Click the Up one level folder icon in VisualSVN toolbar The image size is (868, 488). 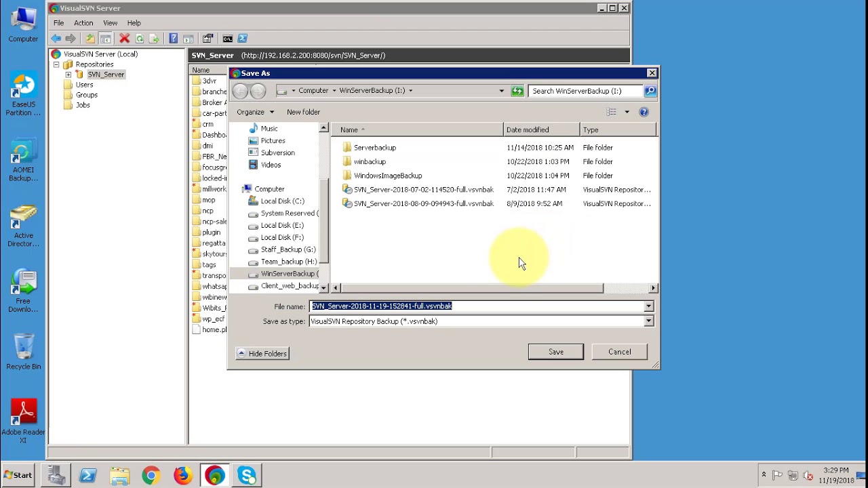coord(90,39)
